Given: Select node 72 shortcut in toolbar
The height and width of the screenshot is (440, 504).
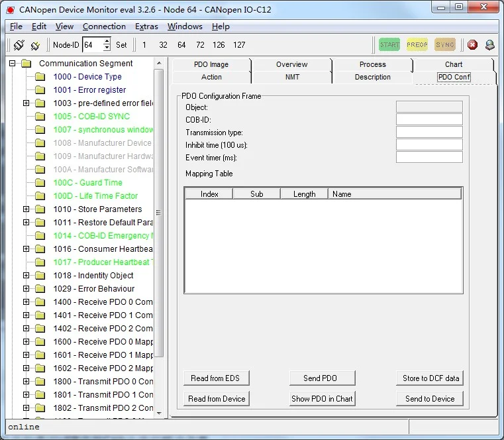Looking at the screenshot, I should (x=200, y=44).
